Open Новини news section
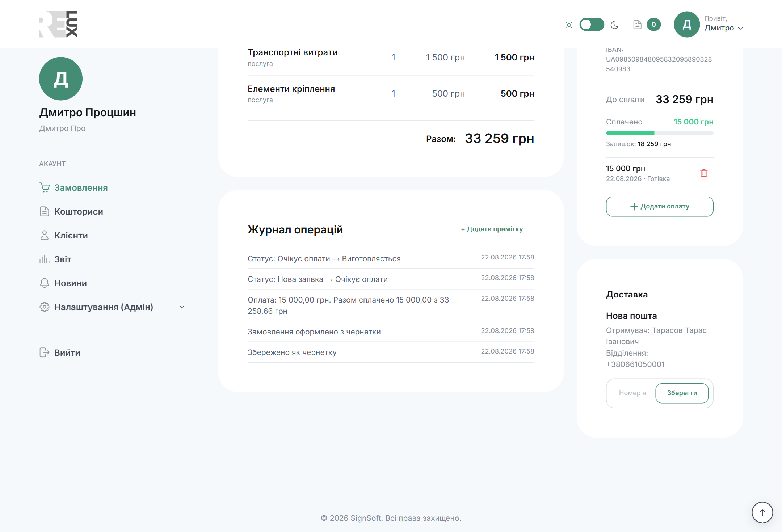 [x=71, y=283]
